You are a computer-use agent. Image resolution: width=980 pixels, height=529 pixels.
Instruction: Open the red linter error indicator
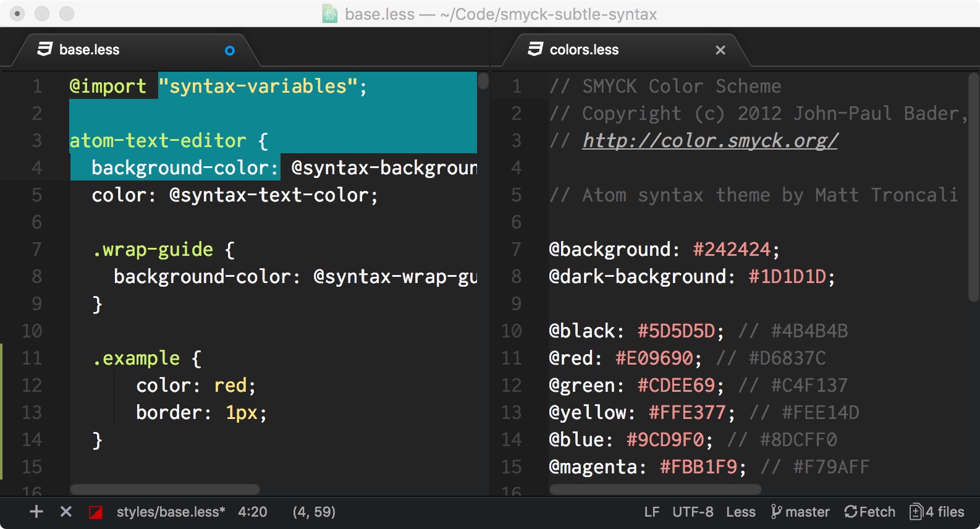(x=96, y=512)
